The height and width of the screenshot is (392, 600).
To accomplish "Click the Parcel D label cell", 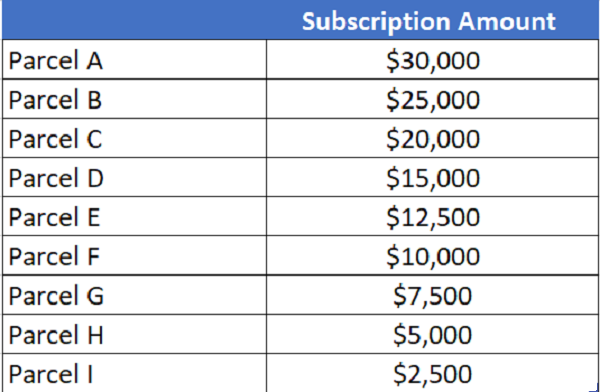I will point(134,177).
